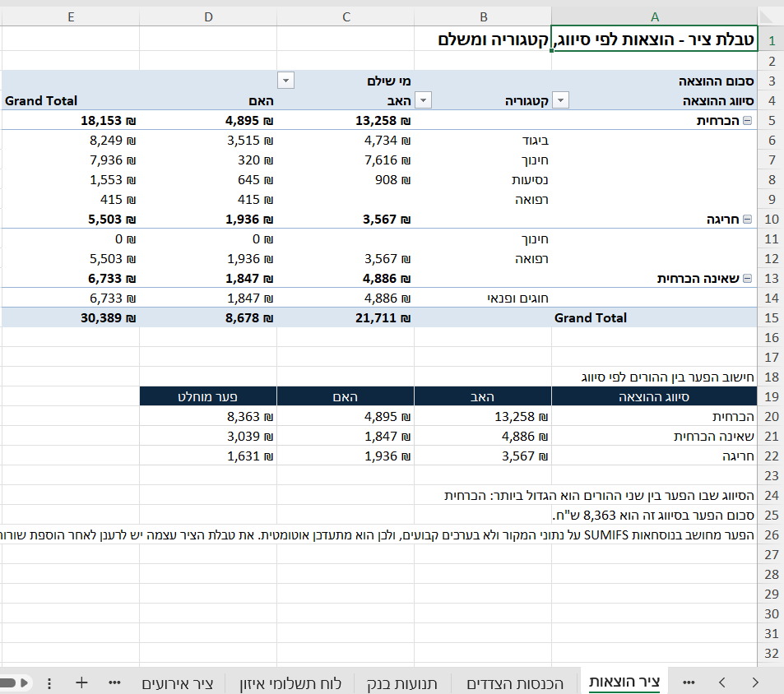
Task: Select column B header
Action: (x=484, y=17)
